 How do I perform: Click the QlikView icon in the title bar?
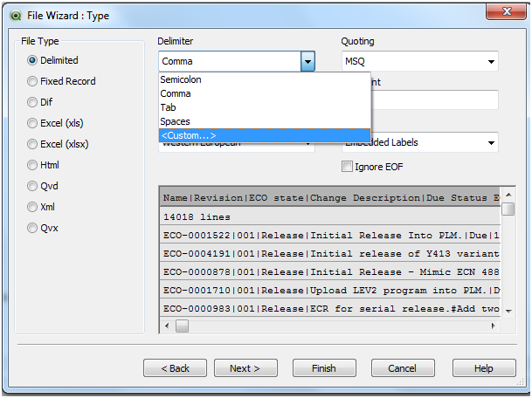15,14
